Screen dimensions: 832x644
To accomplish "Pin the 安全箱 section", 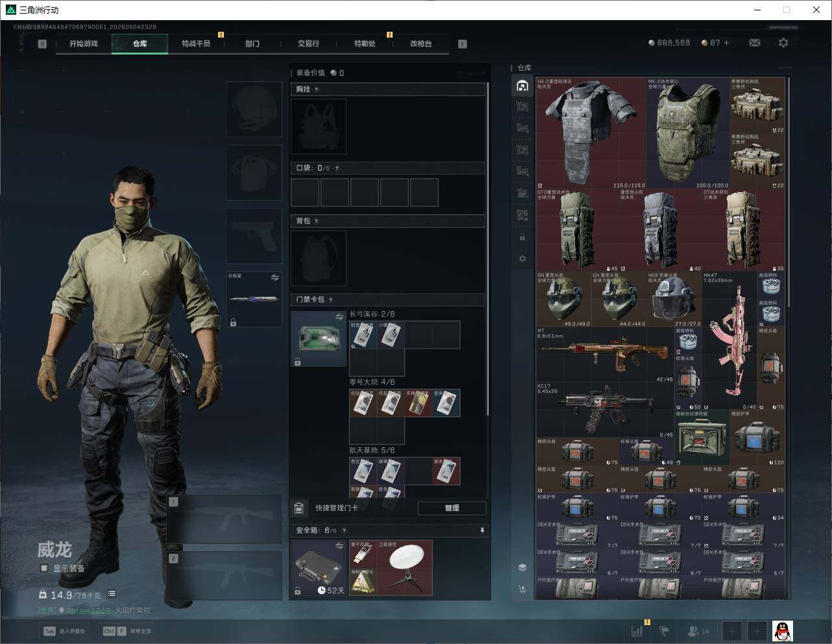I will tap(482, 530).
